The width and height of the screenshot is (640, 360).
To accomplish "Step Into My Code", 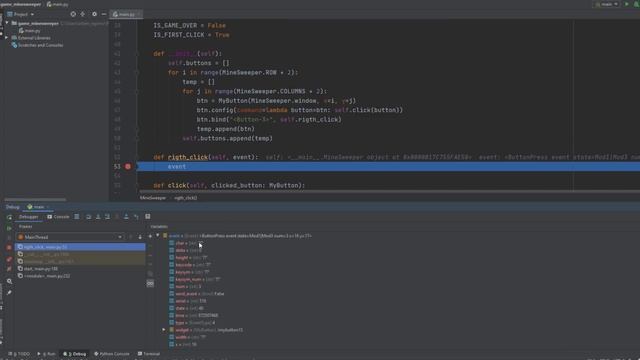I will (x=107, y=217).
